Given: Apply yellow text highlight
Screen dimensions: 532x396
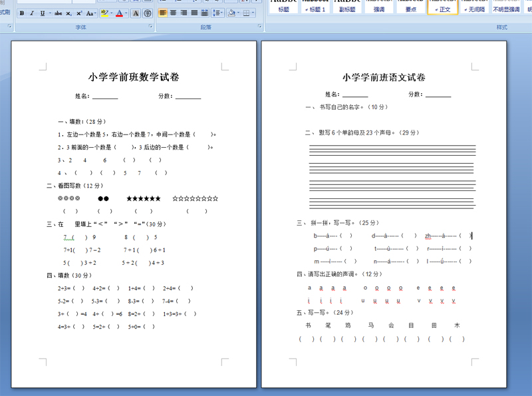Looking at the screenshot, I should click(x=104, y=13).
